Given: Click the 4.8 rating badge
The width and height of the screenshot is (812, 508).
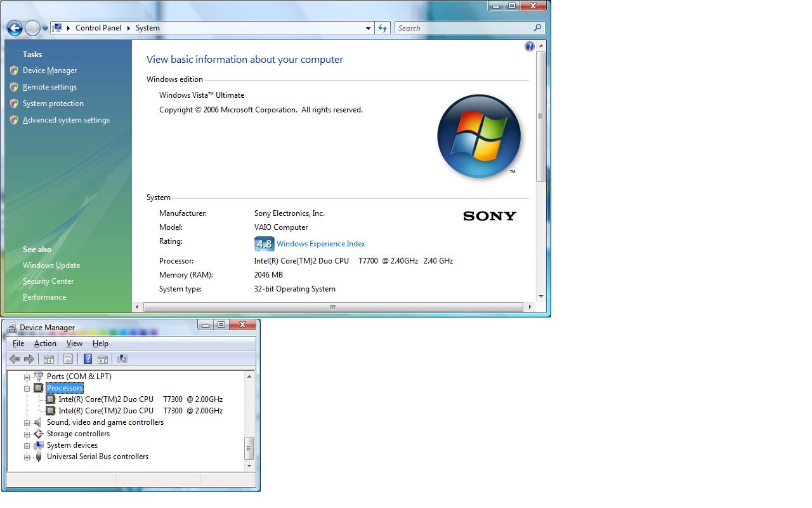Looking at the screenshot, I should point(264,244).
